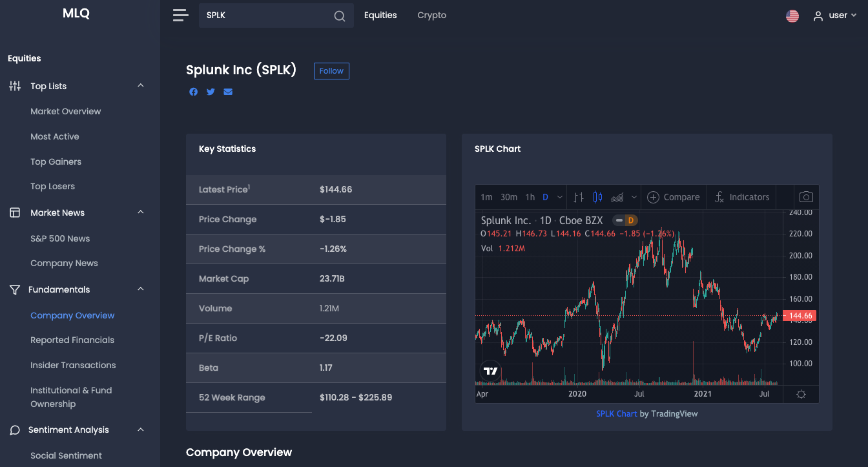Click the Sentiment Analysis chat bubble icon
The image size is (868, 467).
click(15, 430)
